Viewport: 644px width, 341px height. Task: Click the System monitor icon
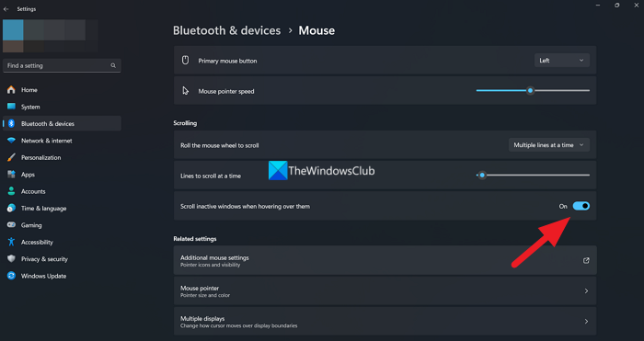pyautogui.click(x=11, y=107)
